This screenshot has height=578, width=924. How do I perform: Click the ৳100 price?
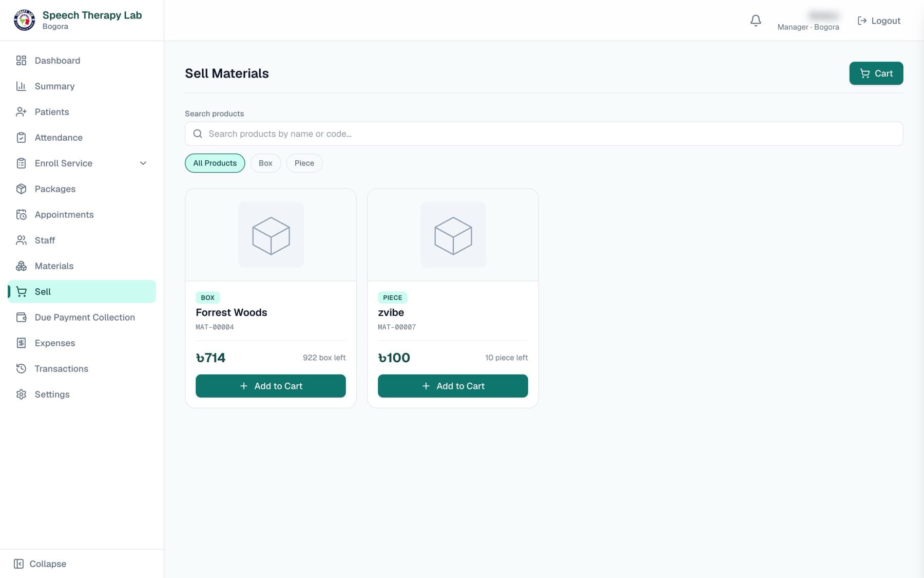click(394, 358)
